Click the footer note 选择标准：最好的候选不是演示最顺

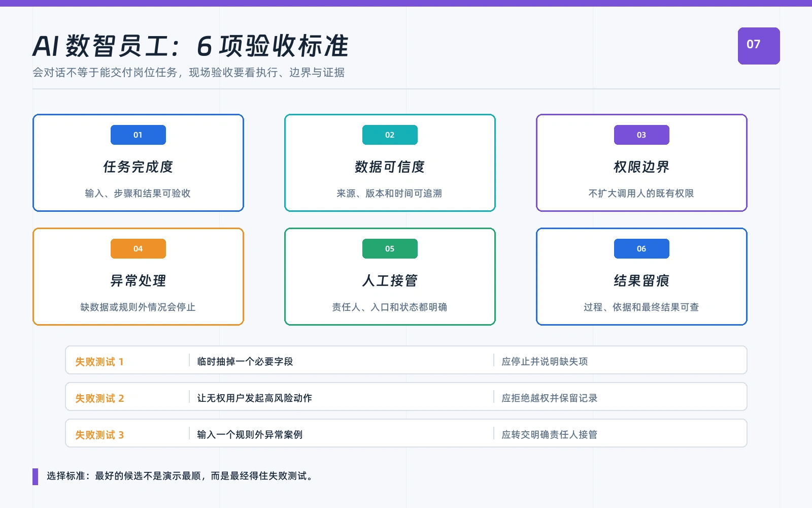(x=124, y=476)
